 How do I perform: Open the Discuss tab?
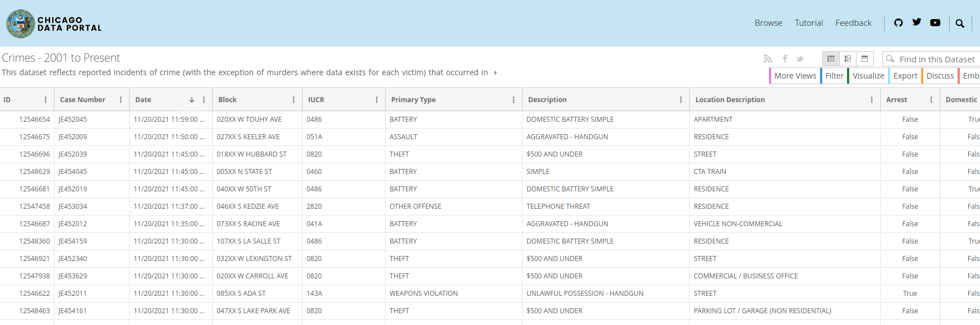click(x=940, y=76)
